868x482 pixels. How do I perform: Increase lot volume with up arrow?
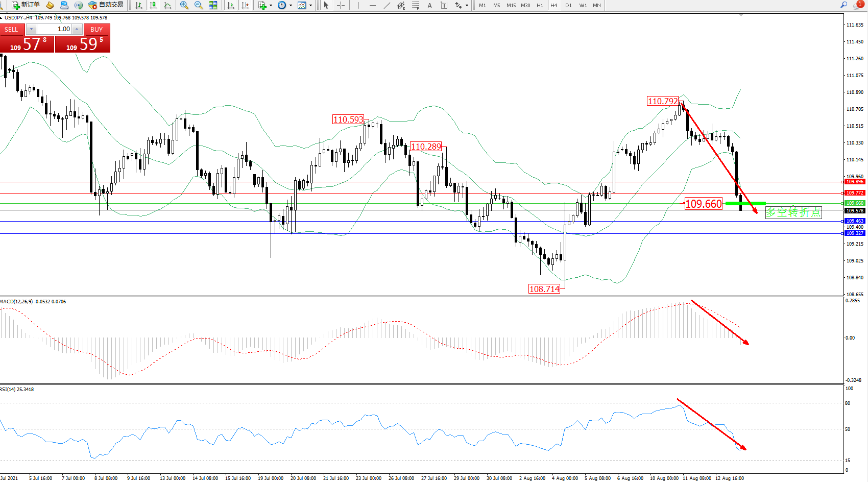tap(77, 29)
